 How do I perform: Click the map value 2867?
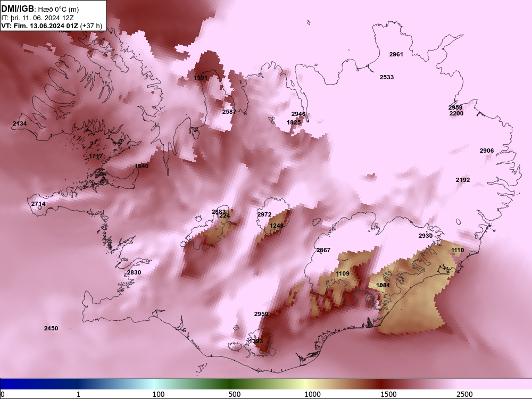click(x=323, y=250)
